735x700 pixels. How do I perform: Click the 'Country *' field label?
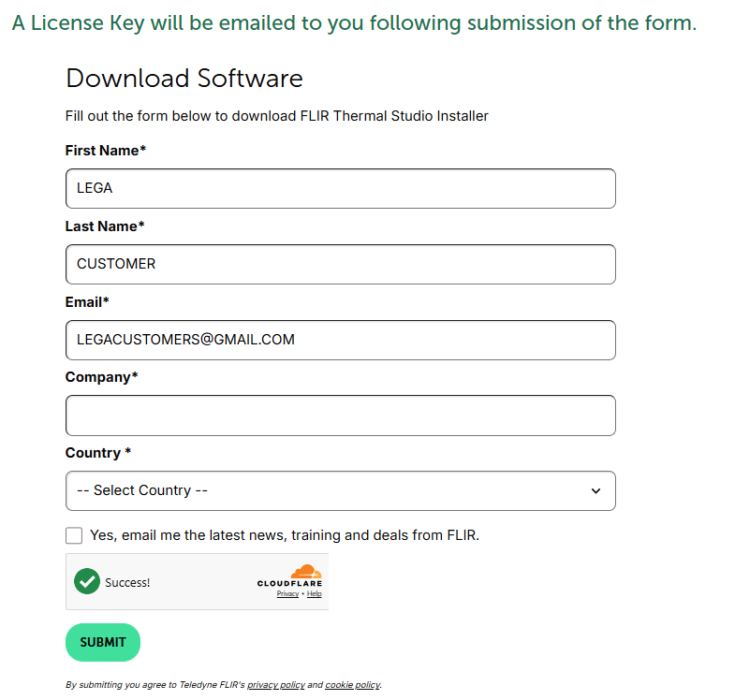pos(98,452)
